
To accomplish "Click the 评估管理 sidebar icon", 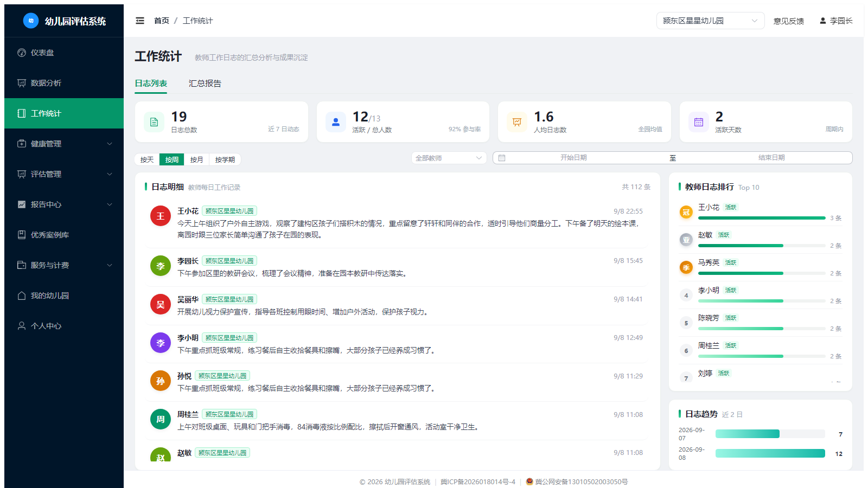I will [x=22, y=174].
